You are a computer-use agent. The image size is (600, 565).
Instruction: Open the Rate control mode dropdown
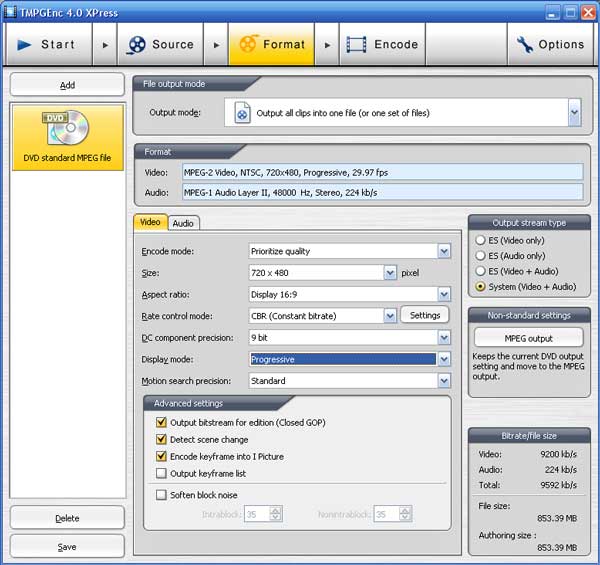[x=390, y=316]
